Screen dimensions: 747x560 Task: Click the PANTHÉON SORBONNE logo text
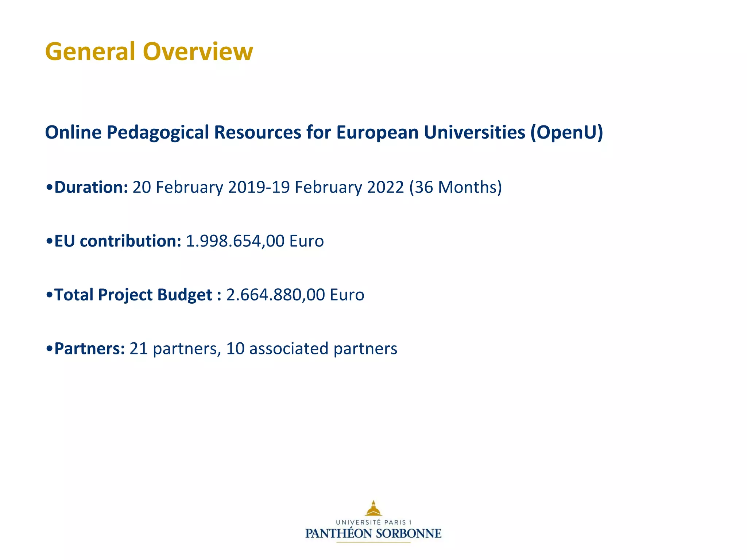pos(373,533)
